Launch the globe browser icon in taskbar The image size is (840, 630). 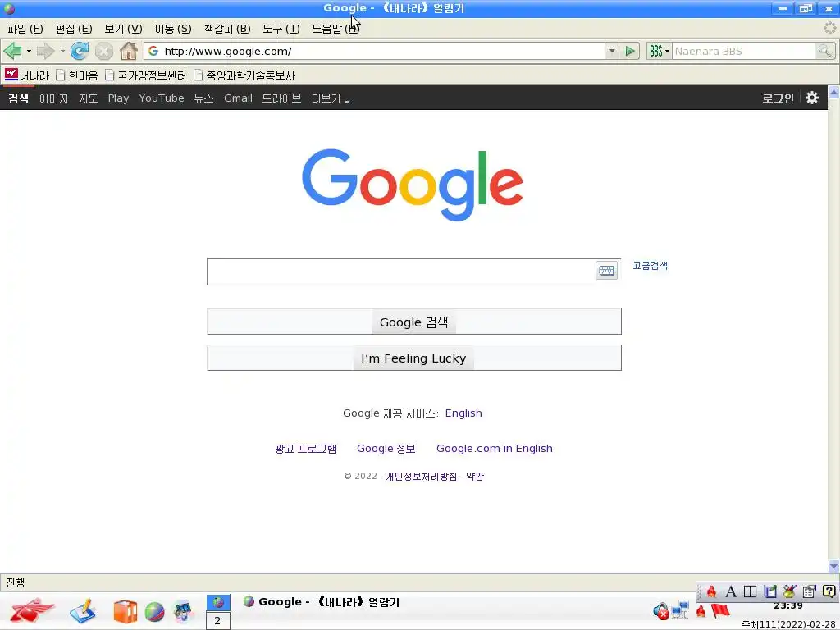tap(155, 612)
